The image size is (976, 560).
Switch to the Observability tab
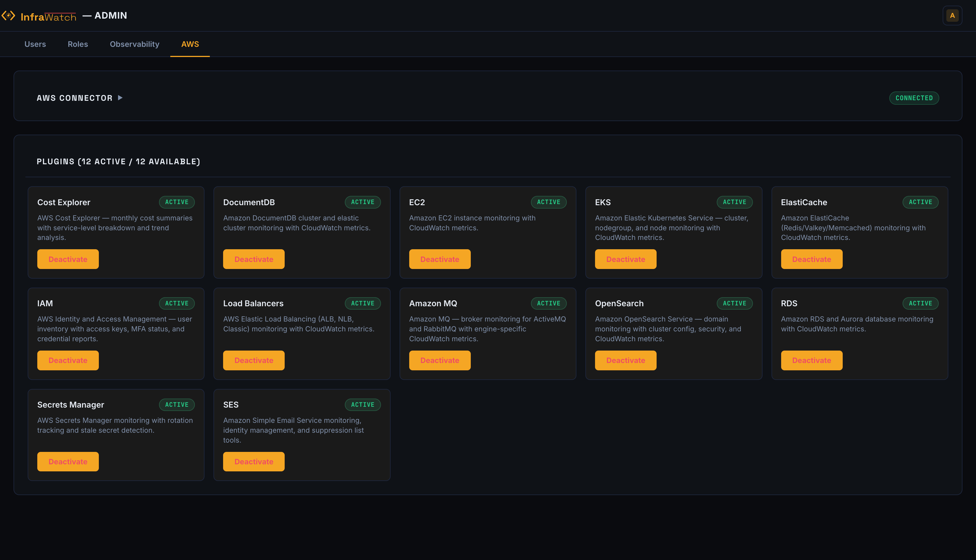pyautogui.click(x=134, y=44)
